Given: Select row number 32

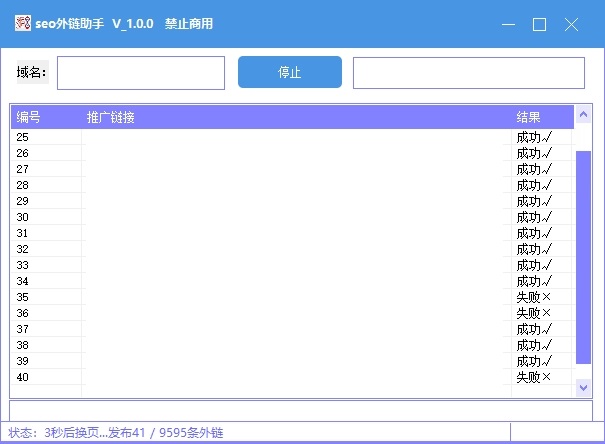Looking at the screenshot, I should coord(291,249).
